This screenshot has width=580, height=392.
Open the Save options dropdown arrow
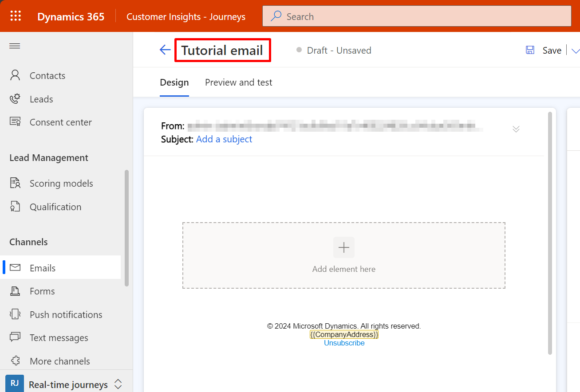(575, 51)
